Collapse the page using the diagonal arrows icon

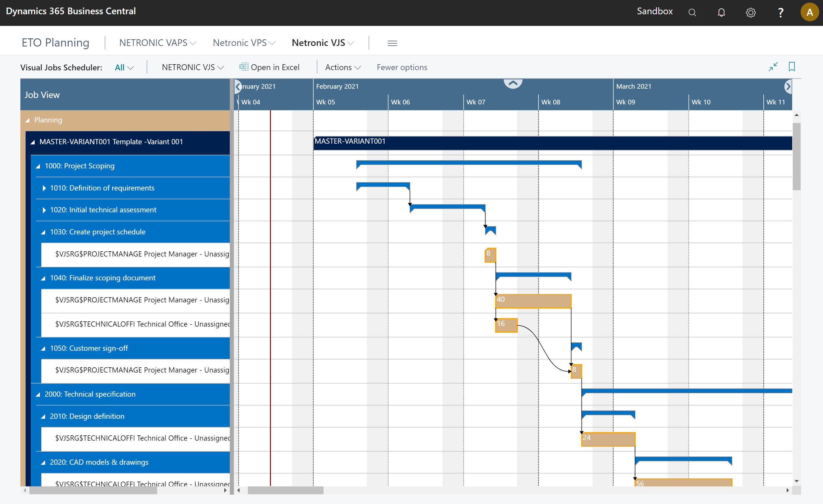coord(773,67)
